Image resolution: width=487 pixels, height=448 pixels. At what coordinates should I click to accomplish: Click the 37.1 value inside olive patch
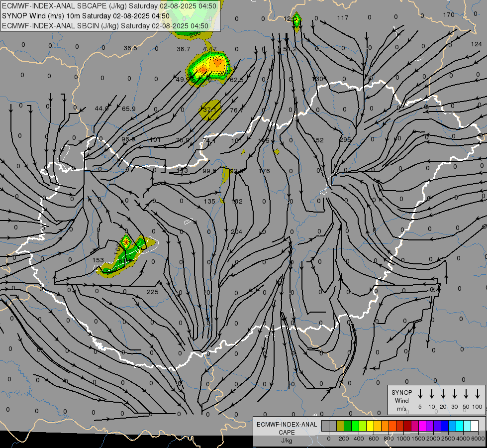(x=209, y=110)
